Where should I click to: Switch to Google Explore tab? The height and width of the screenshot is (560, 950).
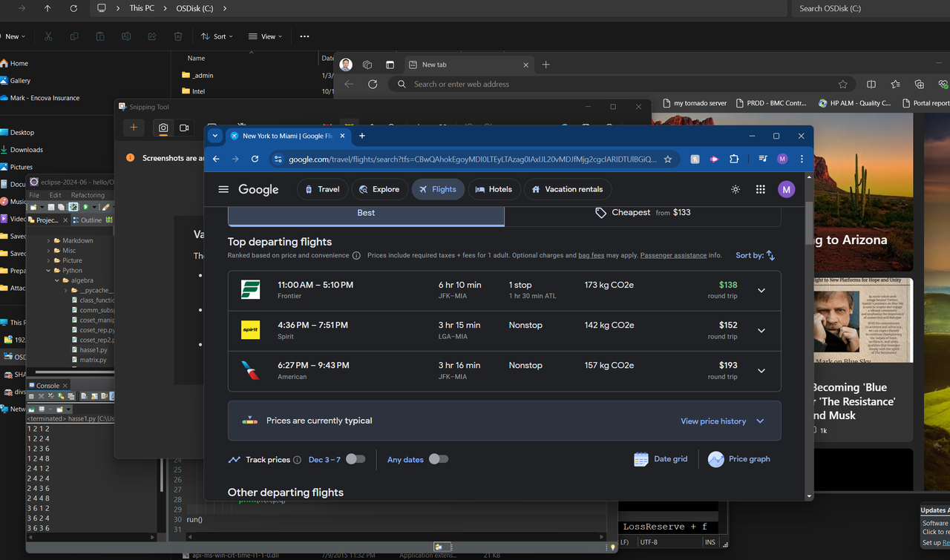pos(379,189)
